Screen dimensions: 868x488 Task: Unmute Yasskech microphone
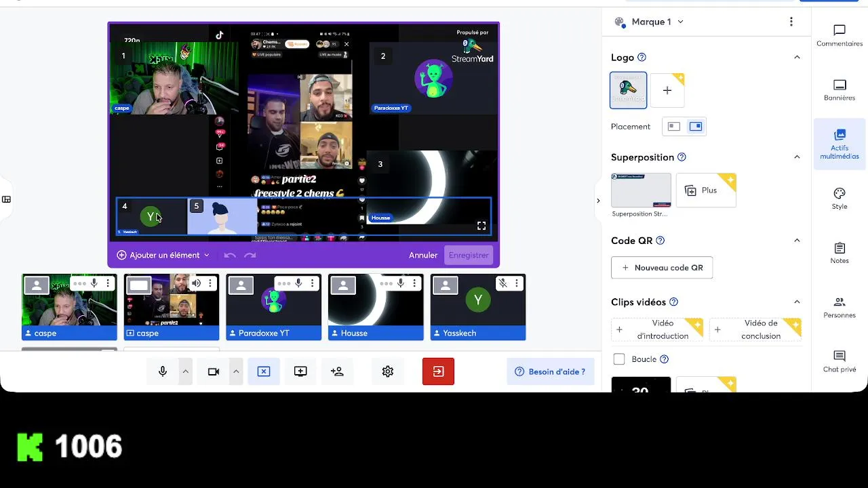point(502,283)
